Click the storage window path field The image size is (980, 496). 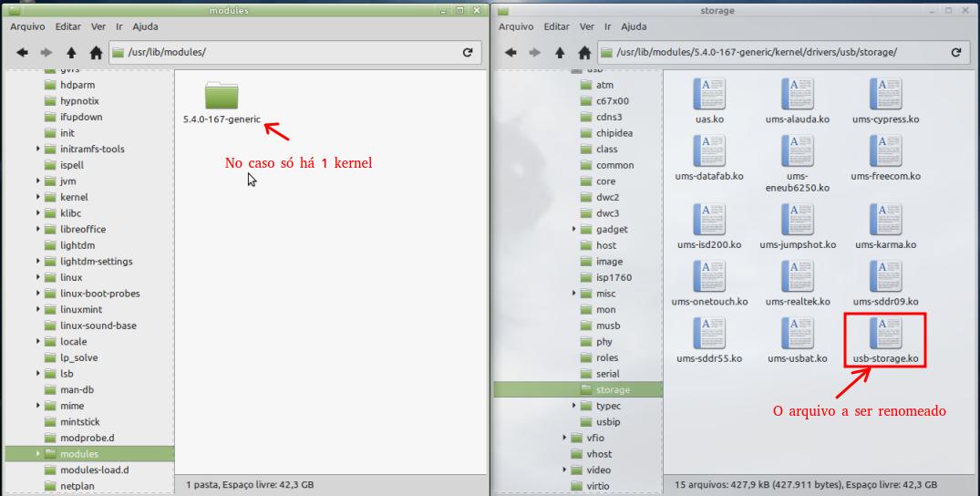pos(784,53)
